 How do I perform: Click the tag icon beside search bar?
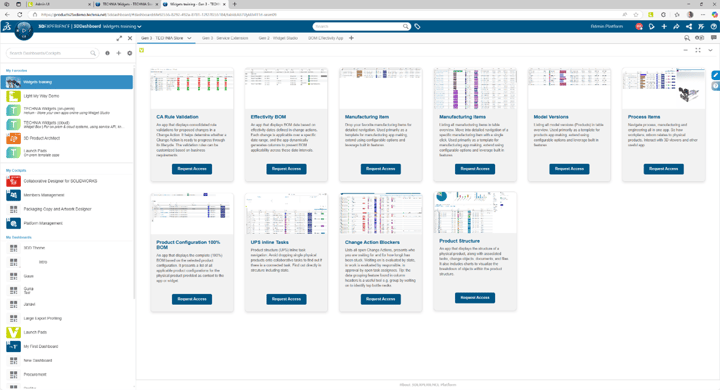click(417, 27)
